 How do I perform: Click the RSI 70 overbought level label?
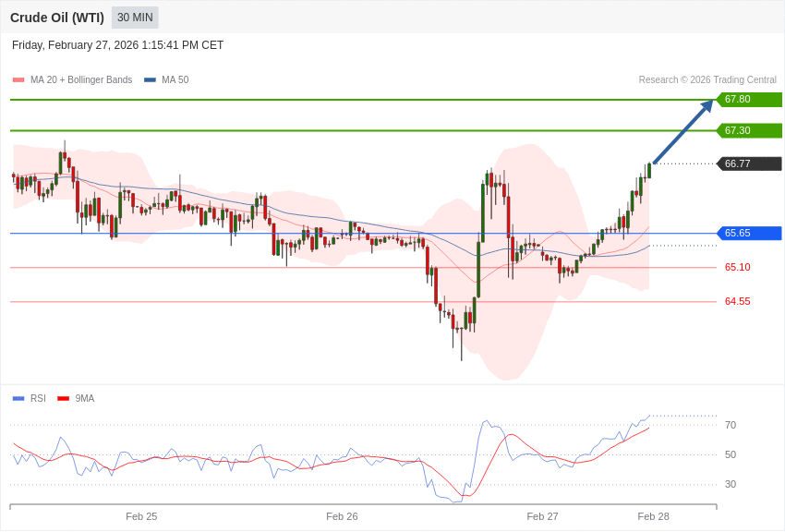[x=731, y=426]
